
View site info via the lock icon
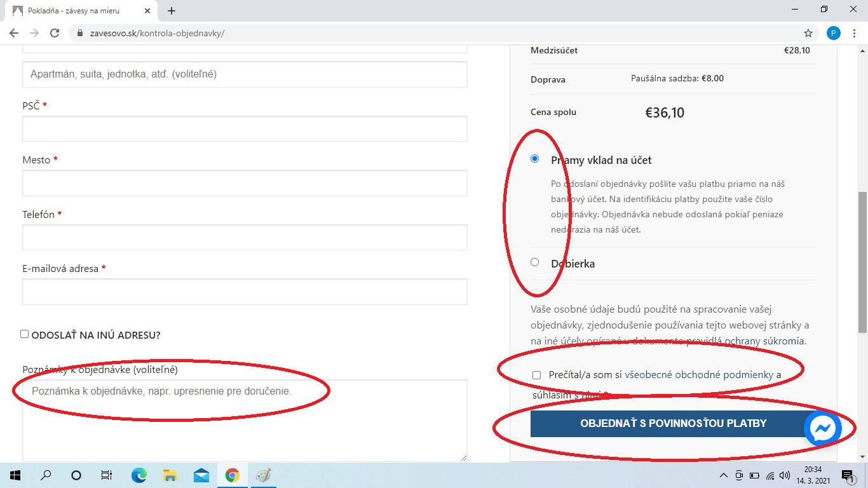click(x=80, y=33)
